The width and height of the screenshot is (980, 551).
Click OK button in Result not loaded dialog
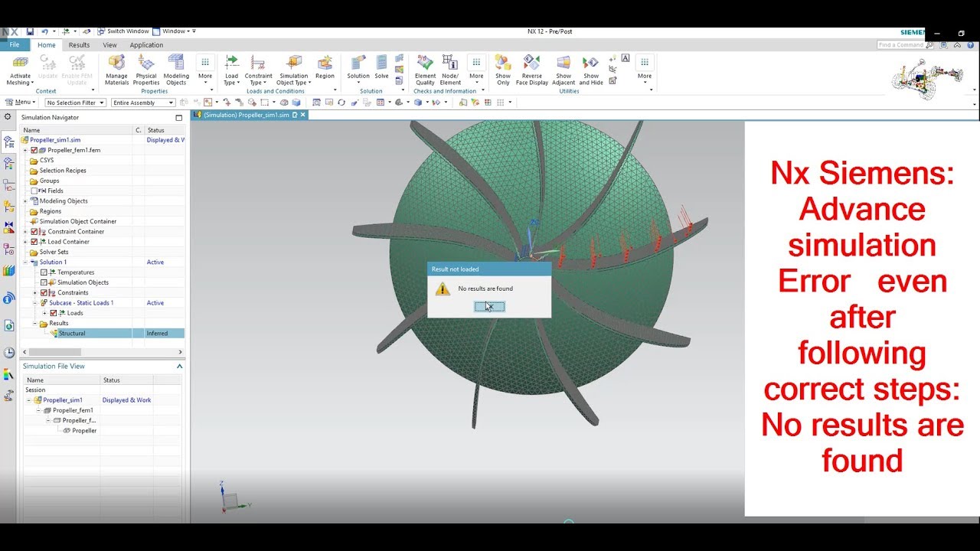tap(489, 307)
